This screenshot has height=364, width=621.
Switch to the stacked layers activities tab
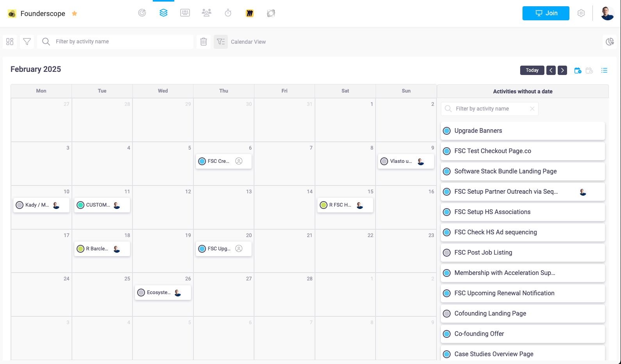click(164, 13)
